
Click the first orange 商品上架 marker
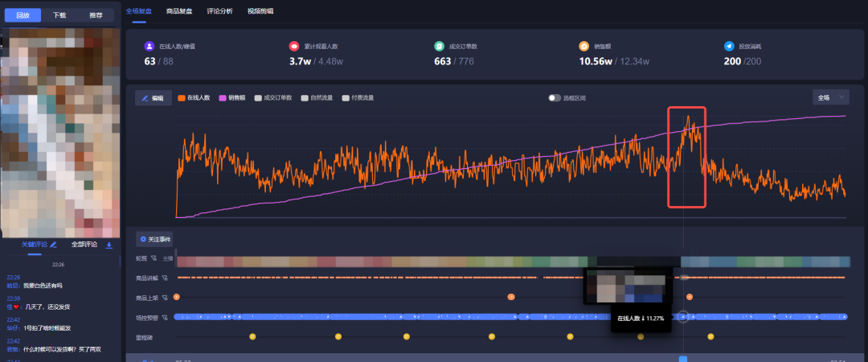pyautogui.click(x=177, y=297)
